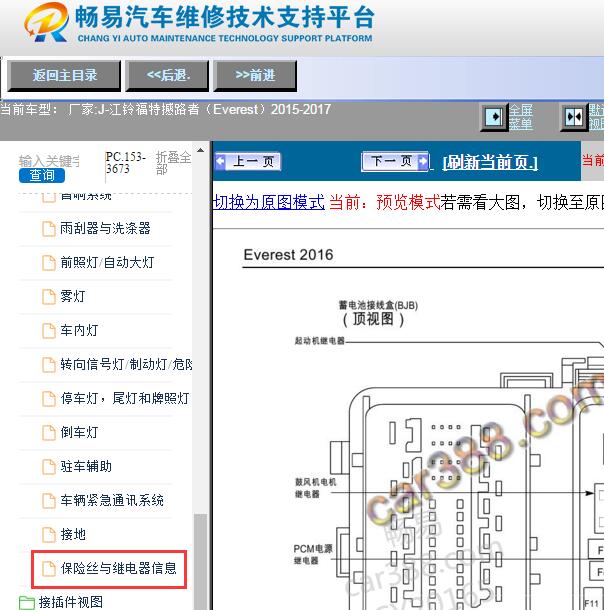Viewport: 604px width, 610px height.
Task: Click page icon beside 转向信号灯
Action: tap(49, 365)
